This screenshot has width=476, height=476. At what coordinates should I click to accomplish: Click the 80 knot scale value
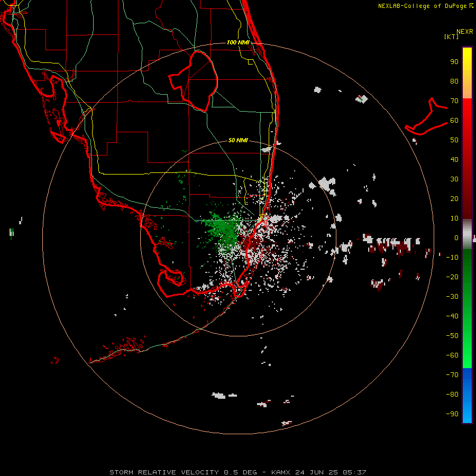point(454,81)
